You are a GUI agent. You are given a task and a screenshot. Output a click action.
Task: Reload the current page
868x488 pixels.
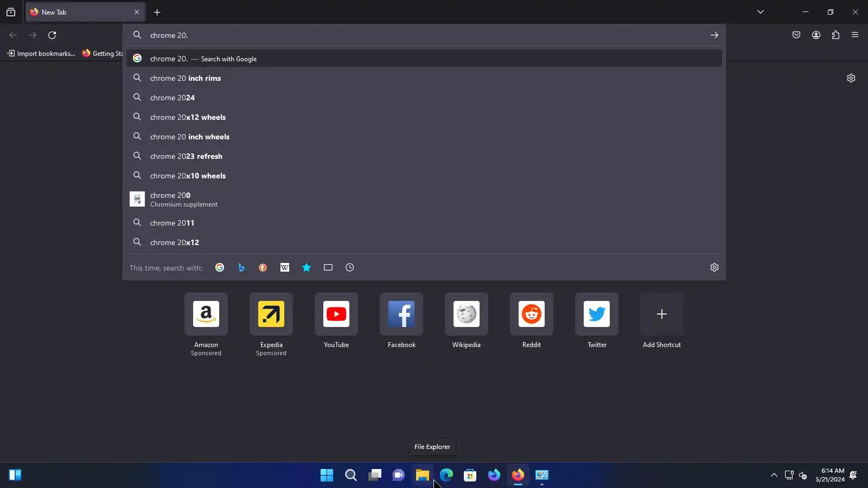tap(52, 35)
